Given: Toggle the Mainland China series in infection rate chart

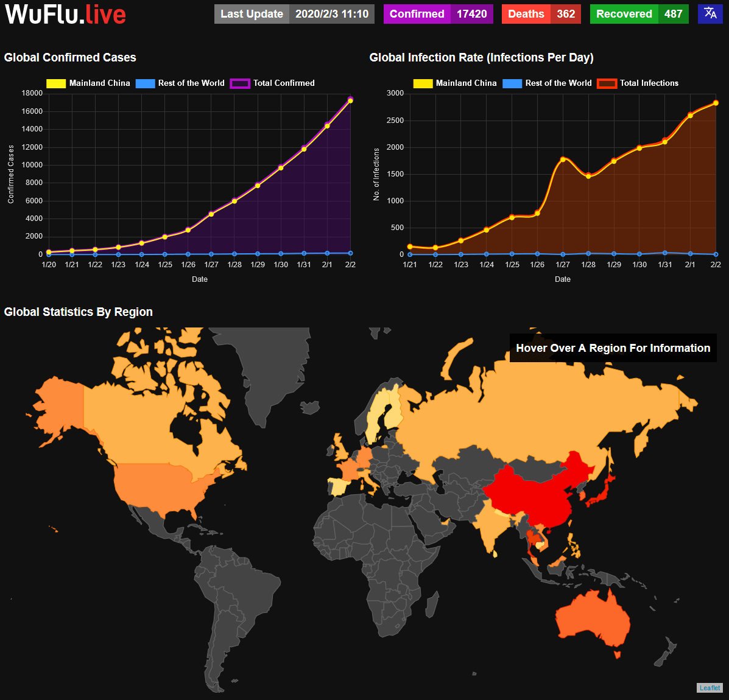Looking at the screenshot, I should (x=423, y=83).
